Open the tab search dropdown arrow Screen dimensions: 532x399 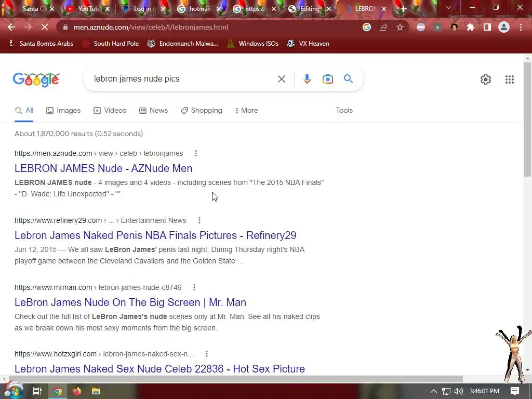coord(448,7)
